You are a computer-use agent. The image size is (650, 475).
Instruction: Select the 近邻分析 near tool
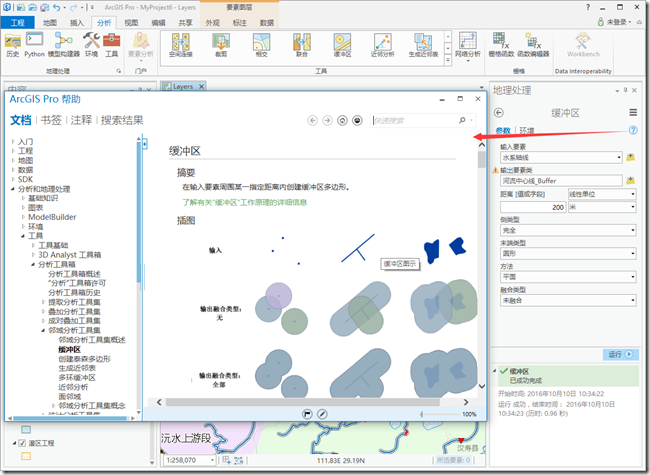(383, 45)
